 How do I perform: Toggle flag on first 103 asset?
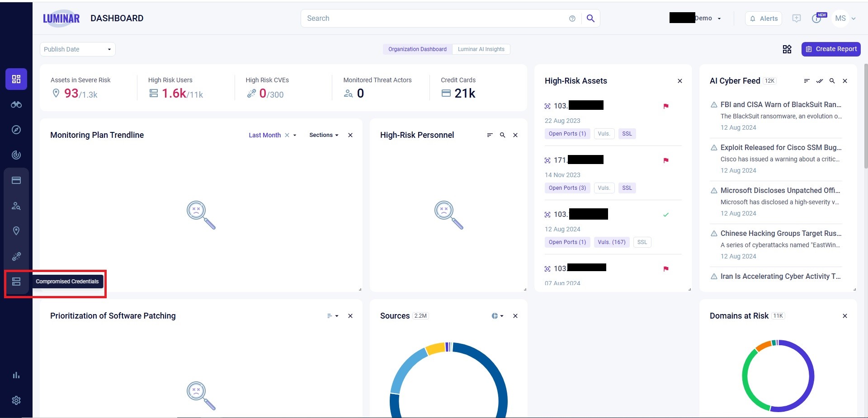click(666, 106)
